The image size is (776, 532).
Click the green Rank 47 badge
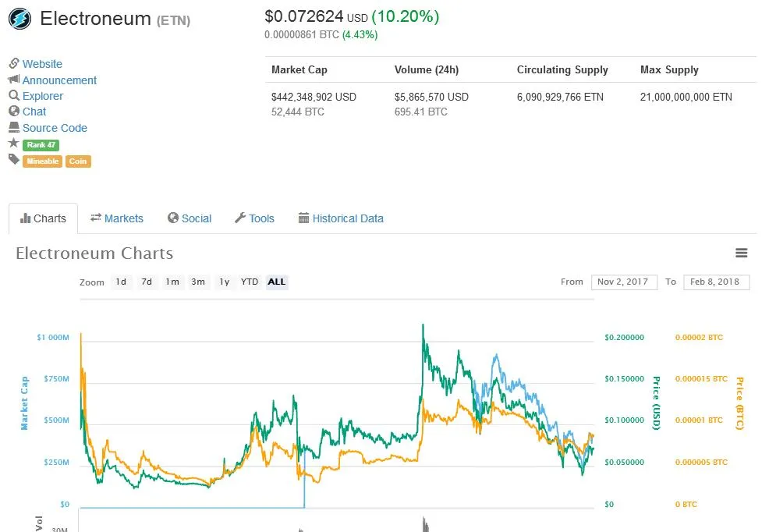(41, 145)
